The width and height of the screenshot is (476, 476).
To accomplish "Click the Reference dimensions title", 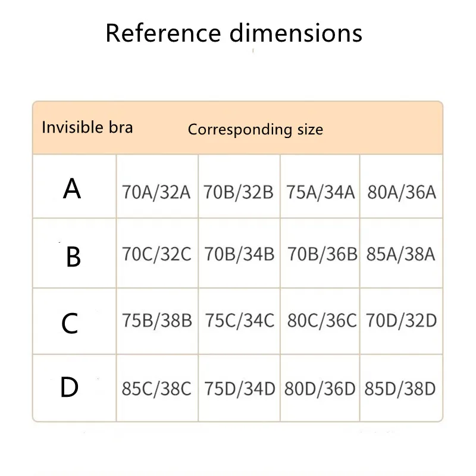I will tap(233, 33).
